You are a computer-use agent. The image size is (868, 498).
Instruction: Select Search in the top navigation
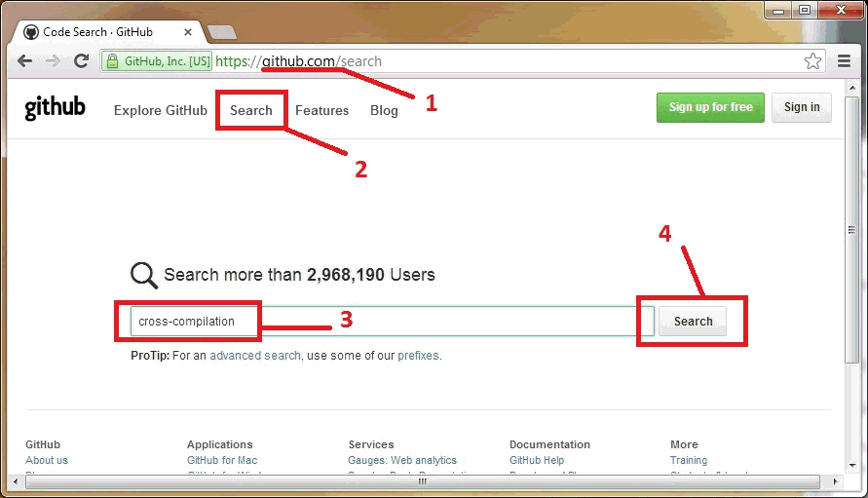(251, 110)
